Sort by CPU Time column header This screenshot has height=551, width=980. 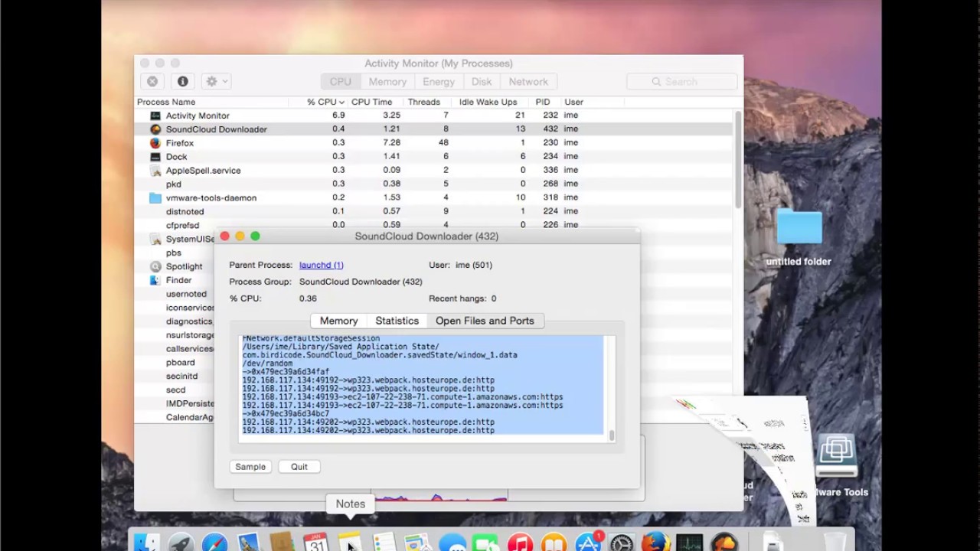point(372,102)
